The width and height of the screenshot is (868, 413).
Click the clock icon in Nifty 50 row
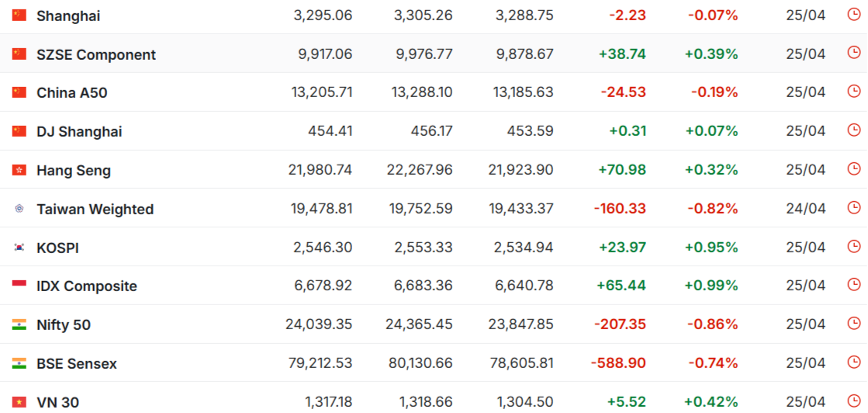853,323
